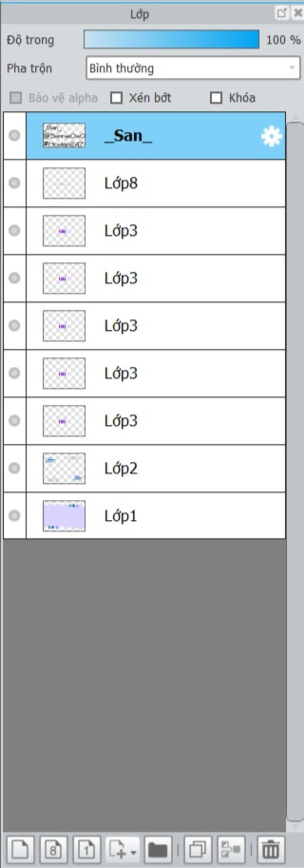Open the Pha trộn blend mode dropdown

click(x=193, y=68)
